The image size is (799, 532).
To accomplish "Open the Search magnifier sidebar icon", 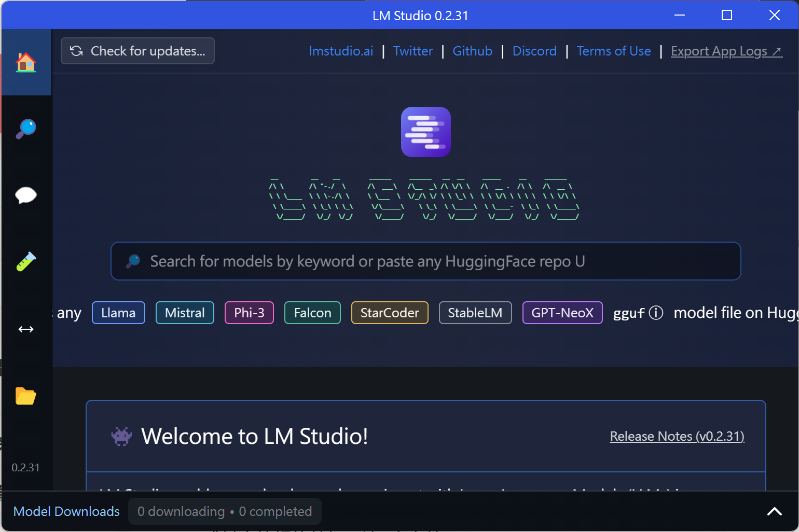I will (x=26, y=129).
